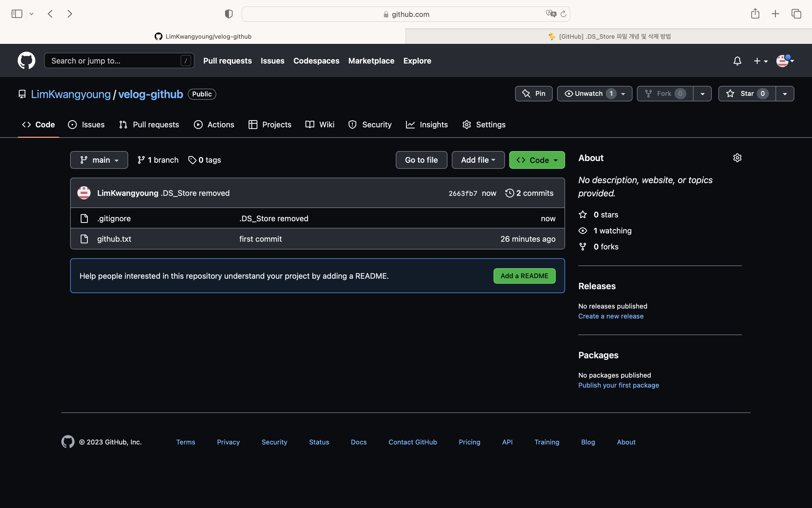Click the About section settings gear
The width and height of the screenshot is (812, 508).
point(737,158)
